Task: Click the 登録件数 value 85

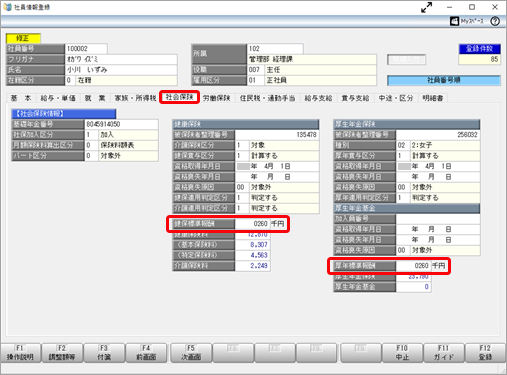Action: pyautogui.click(x=480, y=59)
